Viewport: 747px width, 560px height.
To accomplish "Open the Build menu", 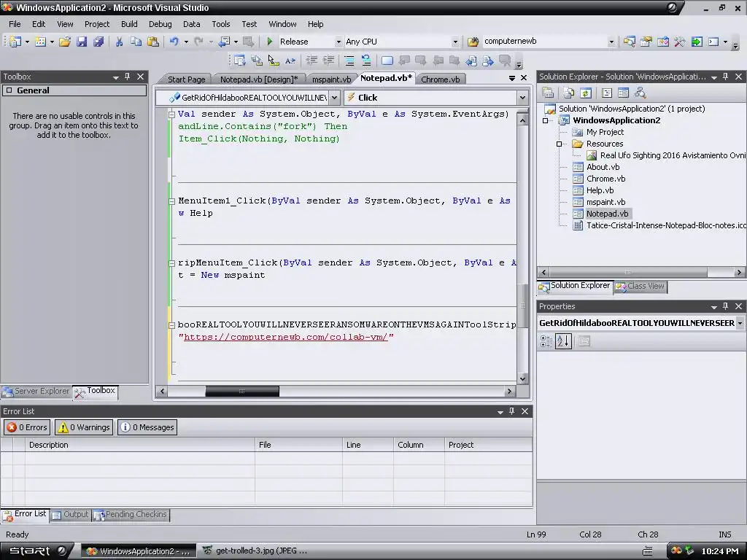I will point(129,24).
